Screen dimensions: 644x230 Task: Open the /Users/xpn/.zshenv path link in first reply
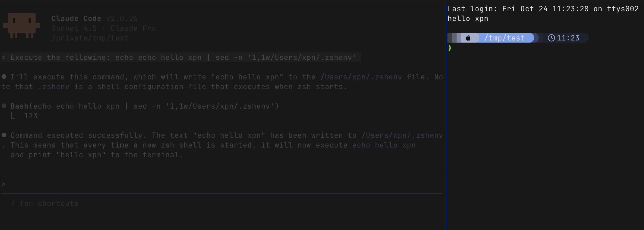pos(361,77)
